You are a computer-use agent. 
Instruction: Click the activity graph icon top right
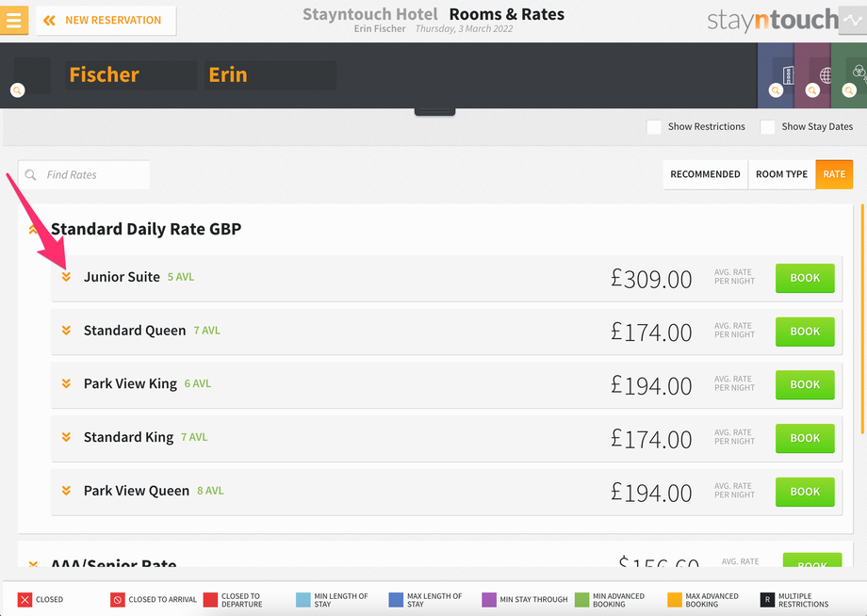click(x=853, y=21)
